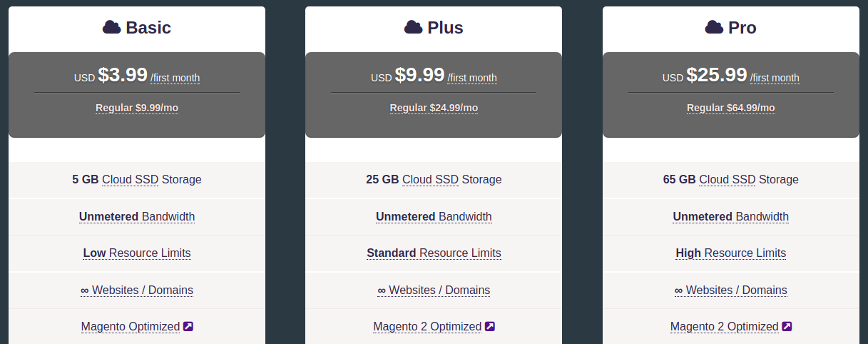Click High Resource Limits text

[731, 253]
